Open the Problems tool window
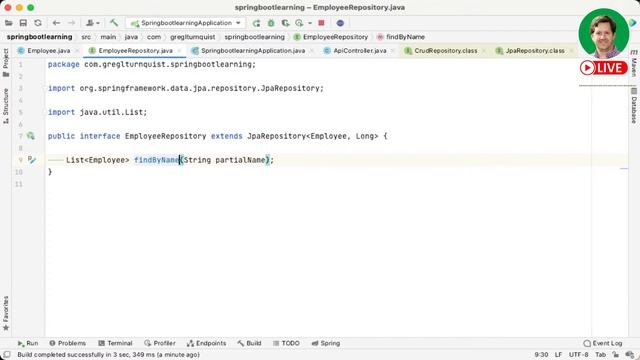This screenshot has width=640, height=360. pyautogui.click(x=68, y=343)
